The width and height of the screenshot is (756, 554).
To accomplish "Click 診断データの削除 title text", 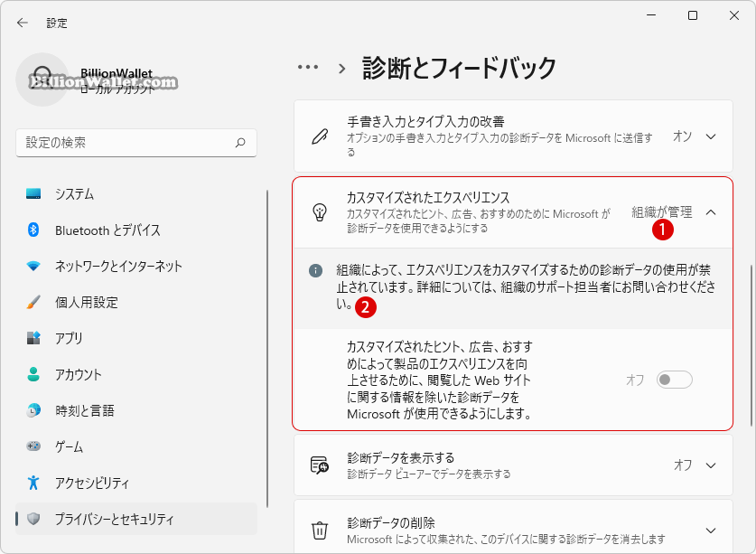I will point(391,522).
